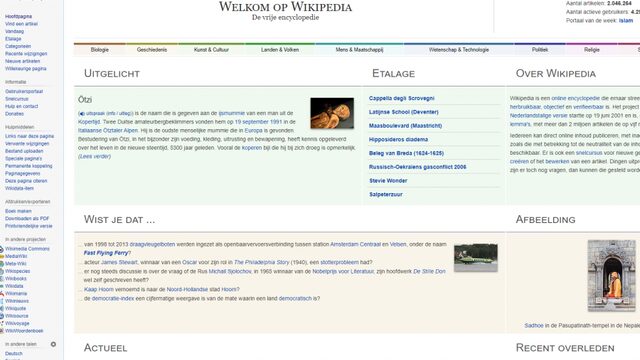The image size is (640, 360).
Task: Open the Politiek portal tab
Action: 540,50
